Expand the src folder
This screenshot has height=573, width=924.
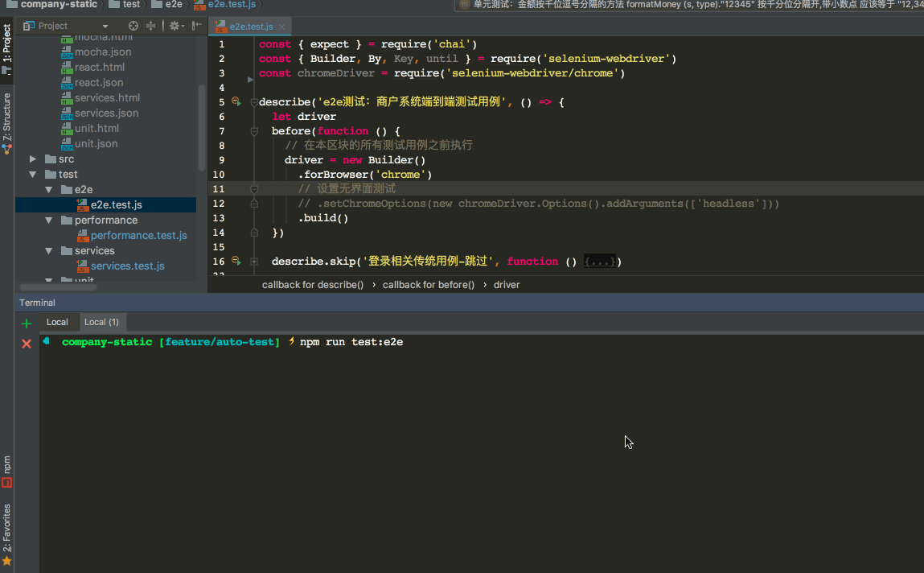(33, 159)
